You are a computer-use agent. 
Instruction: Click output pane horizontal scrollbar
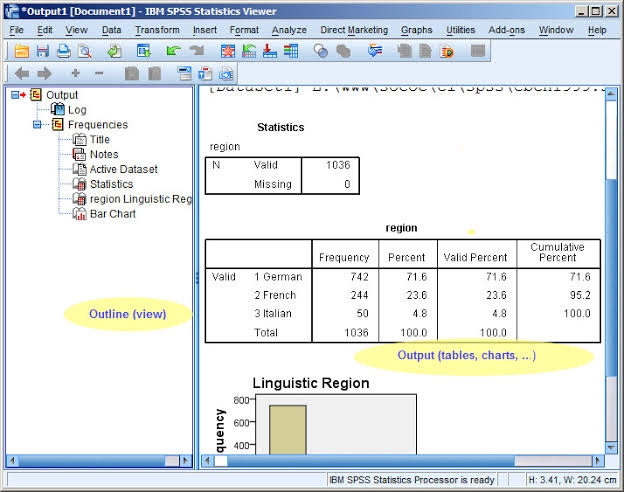(401, 461)
